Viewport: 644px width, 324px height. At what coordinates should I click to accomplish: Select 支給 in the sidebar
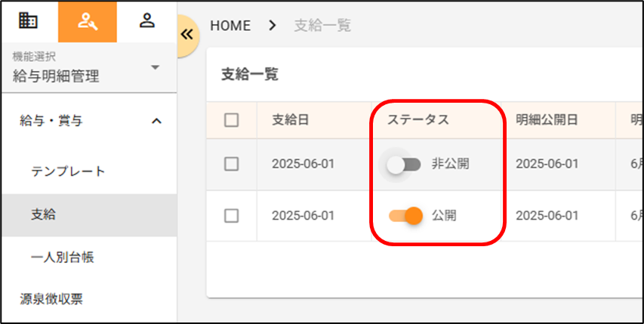coord(42,214)
